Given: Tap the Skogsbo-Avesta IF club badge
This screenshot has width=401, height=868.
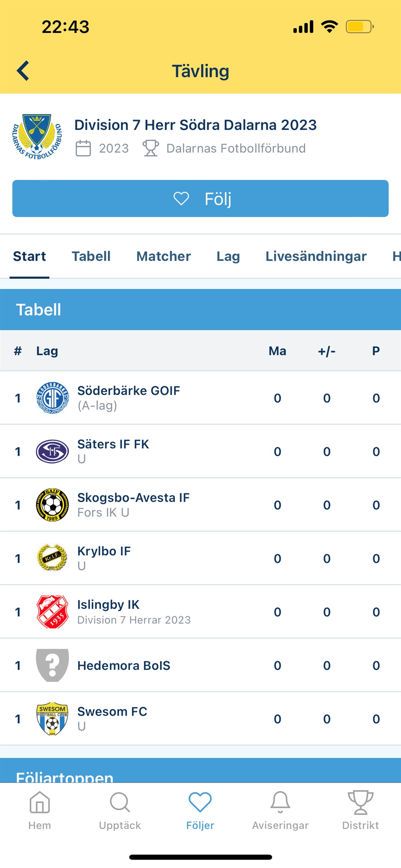Looking at the screenshot, I should [53, 505].
